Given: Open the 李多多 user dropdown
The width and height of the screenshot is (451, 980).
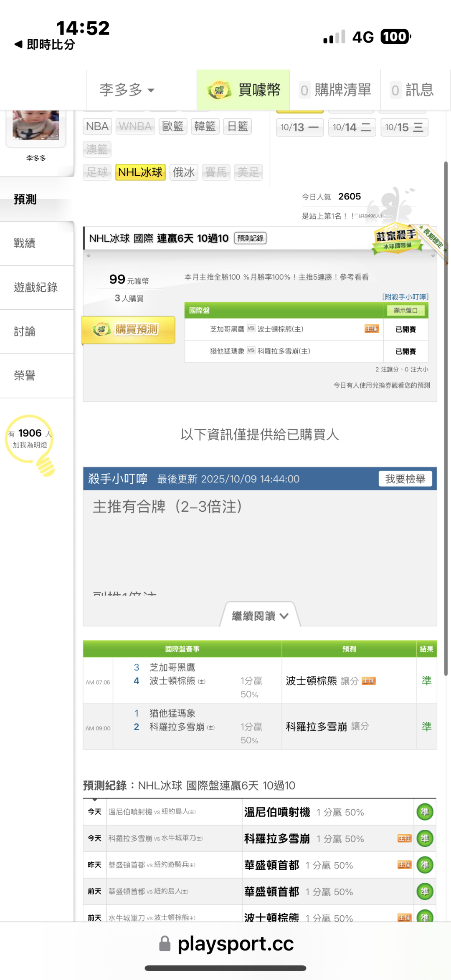Looking at the screenshot, I should click(x=127, y=90).
